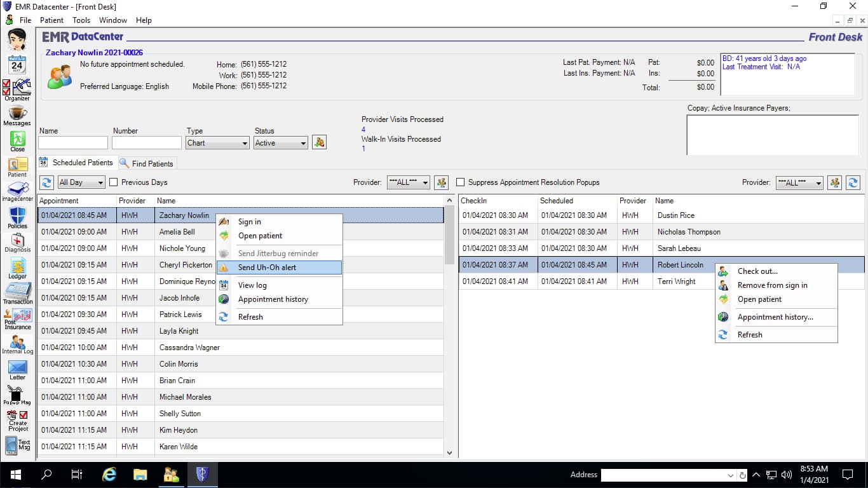Viewport: 868px width, 488px height.
Task: Click the Provider Visits Processed count 4
Action: [x=363, y=130]
